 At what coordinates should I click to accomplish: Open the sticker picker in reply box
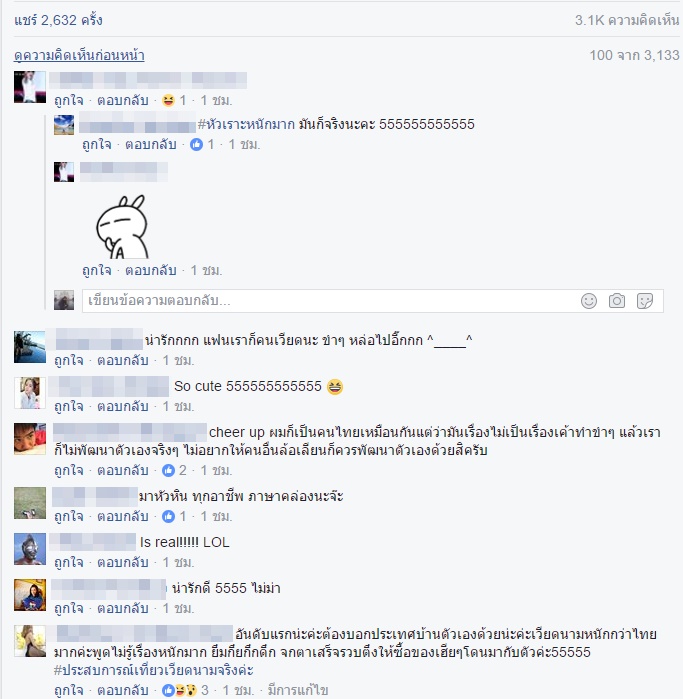click(x=645, y=301)
